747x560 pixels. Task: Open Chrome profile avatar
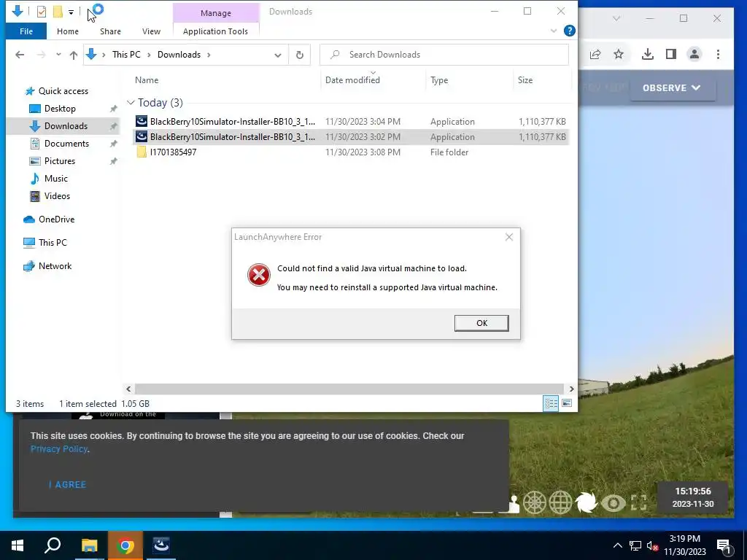694,54
